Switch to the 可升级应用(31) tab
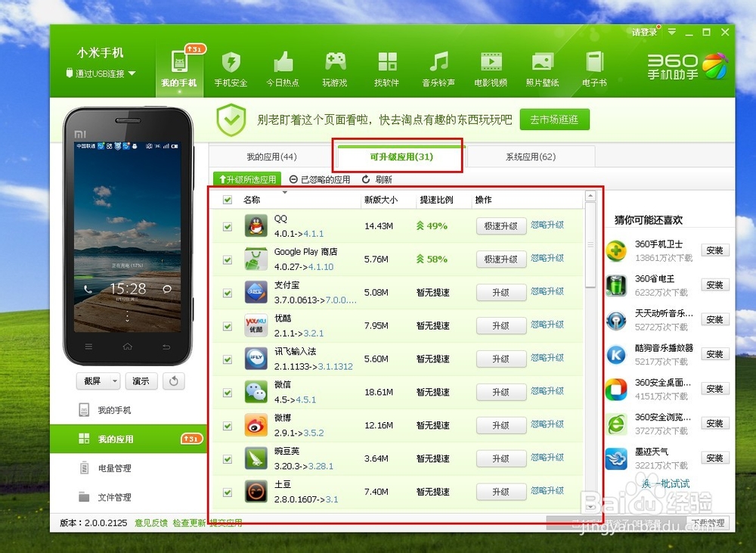Image resolution: width=756 pixels, height=553 pixels. point(401,157)
